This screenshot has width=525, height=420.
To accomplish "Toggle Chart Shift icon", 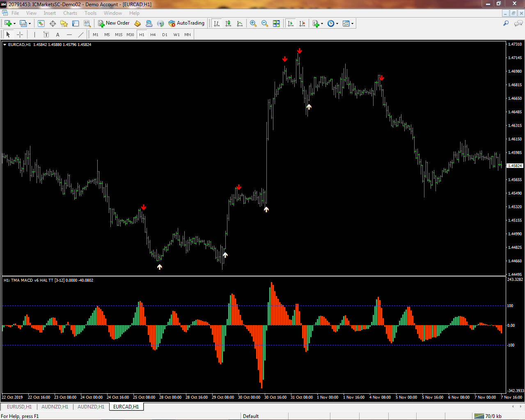I will tap(302, 23).
